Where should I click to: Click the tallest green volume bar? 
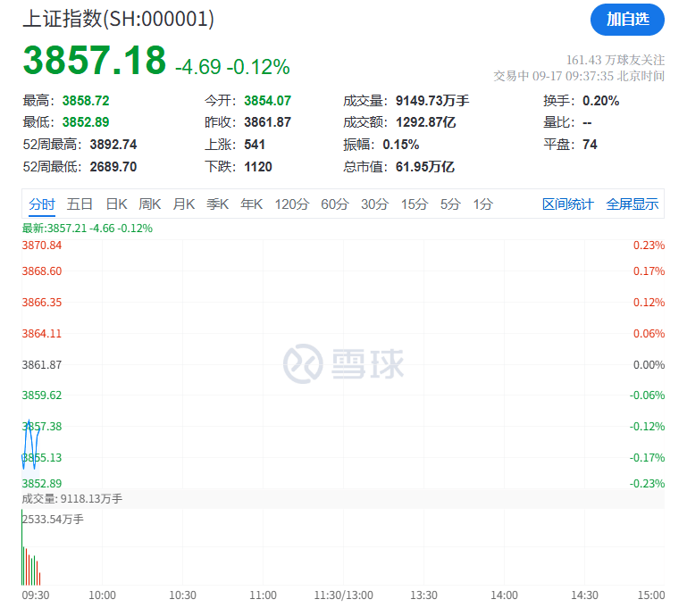click(x=22, y=554)
